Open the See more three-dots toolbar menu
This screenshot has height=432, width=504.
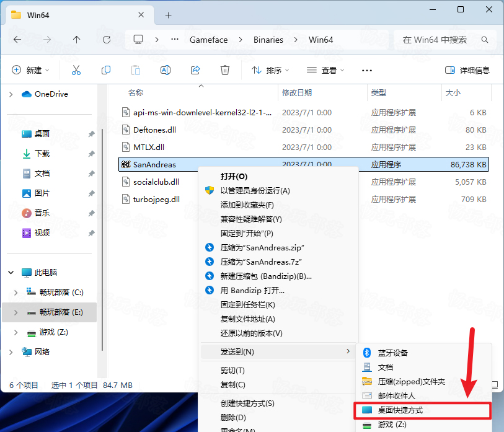pyautogui.click(x=367, y=71)
